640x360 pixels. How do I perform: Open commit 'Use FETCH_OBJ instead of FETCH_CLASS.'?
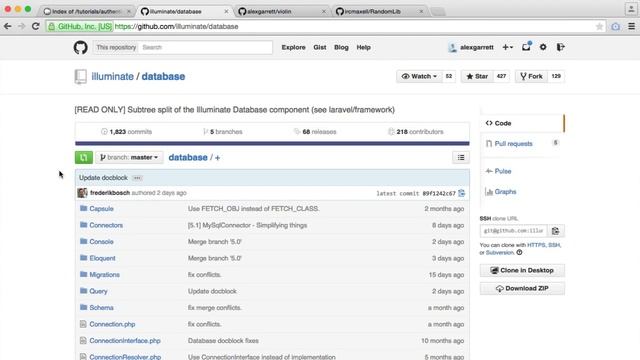(x=253, y=209)
